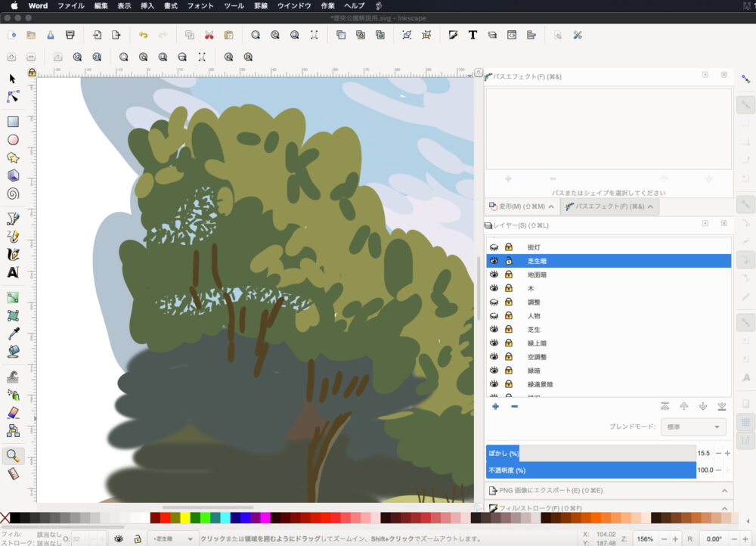This screenshot has height=546, width=756.
Task: Switch to the 変形 tab
Action: (x=521, y=206)
